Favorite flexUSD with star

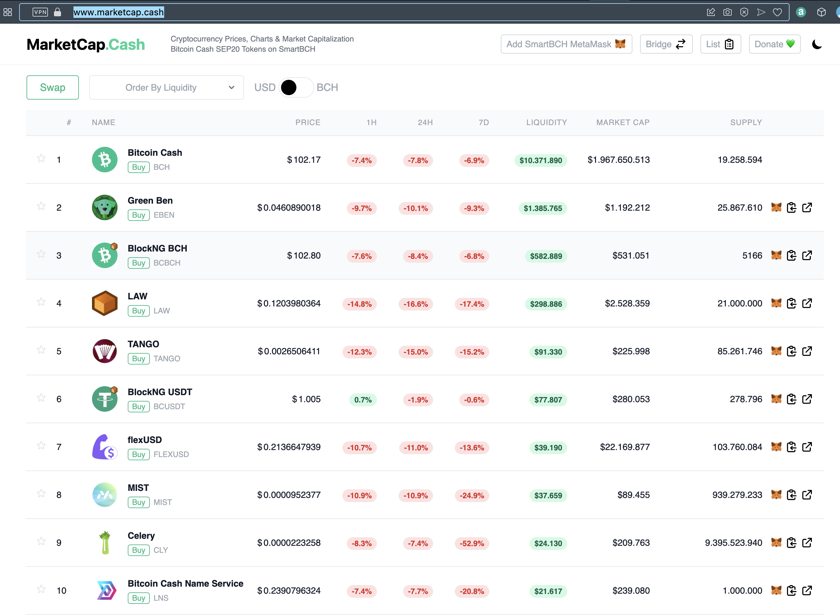(x=41, y=446)
